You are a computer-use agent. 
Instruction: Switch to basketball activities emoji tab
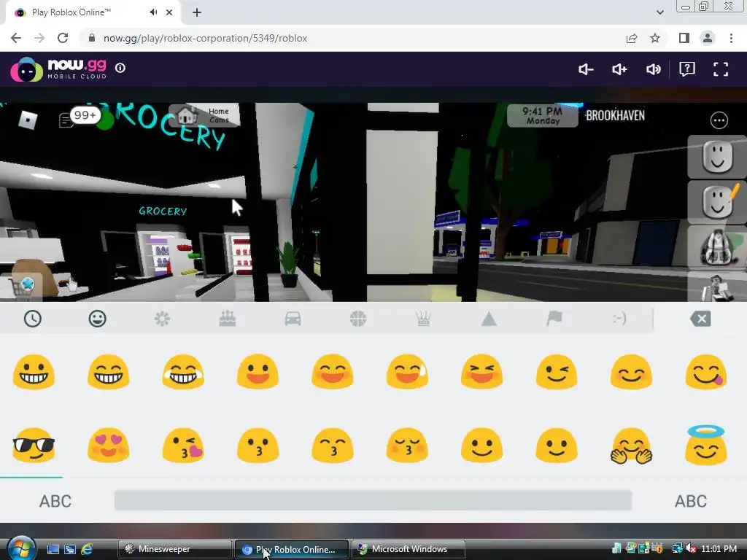[x=357, y=319]
